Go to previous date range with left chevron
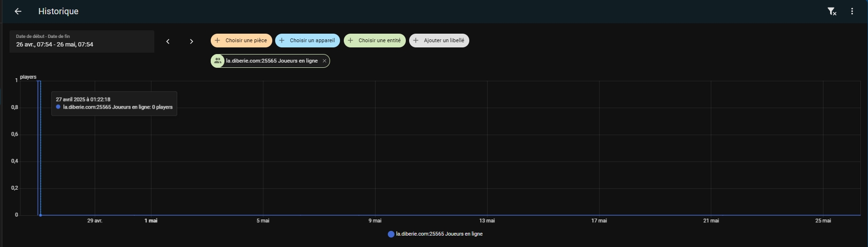Viewport: 868px width, 247px height. (x=168, y=41)
